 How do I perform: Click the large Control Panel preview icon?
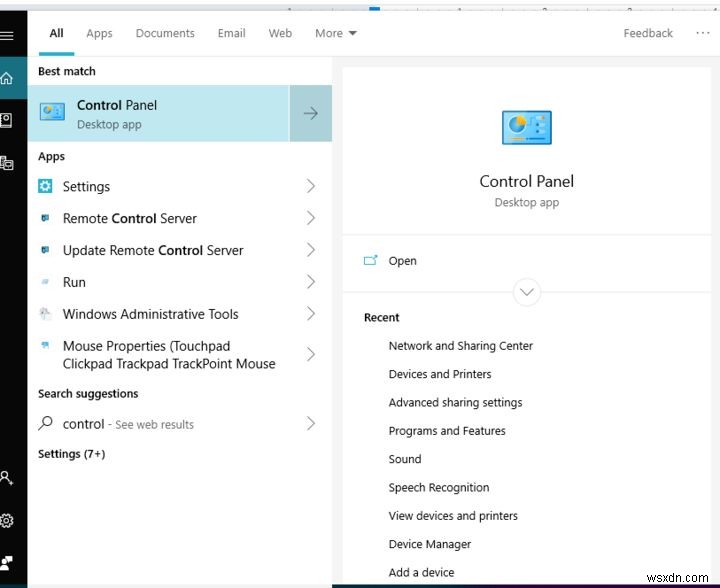[526, 127]
